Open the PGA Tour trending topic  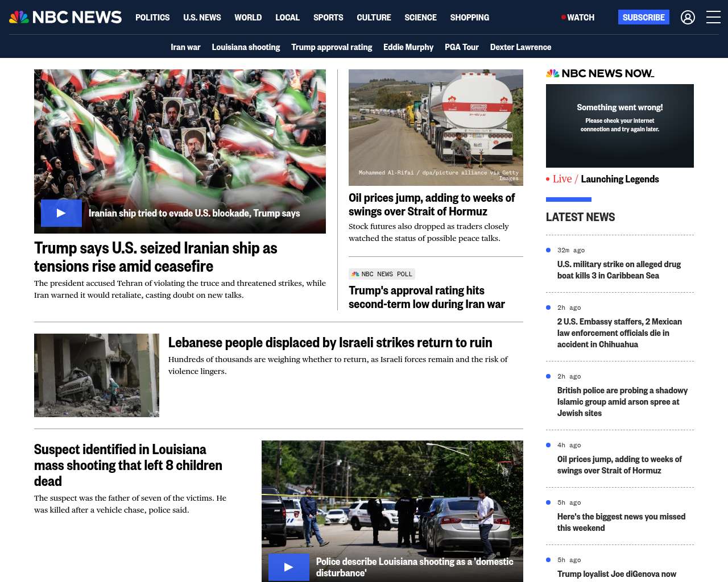click(462, 47)
